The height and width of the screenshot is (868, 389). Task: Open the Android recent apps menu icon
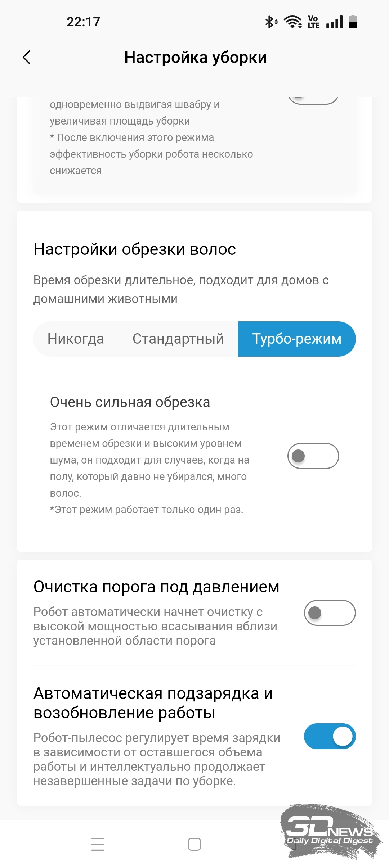[98, 844]
